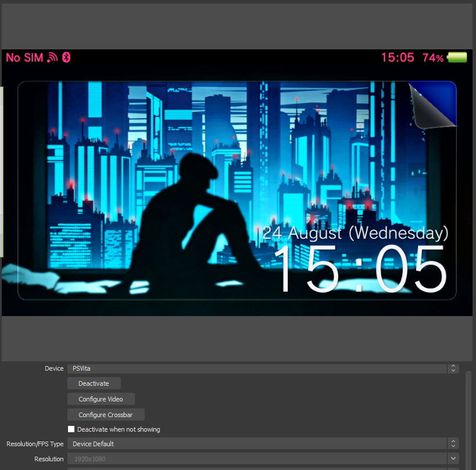Enable Deactivate when not showing checkbox
This screenshot has height=470, width=476.
(x=71, y=429)
